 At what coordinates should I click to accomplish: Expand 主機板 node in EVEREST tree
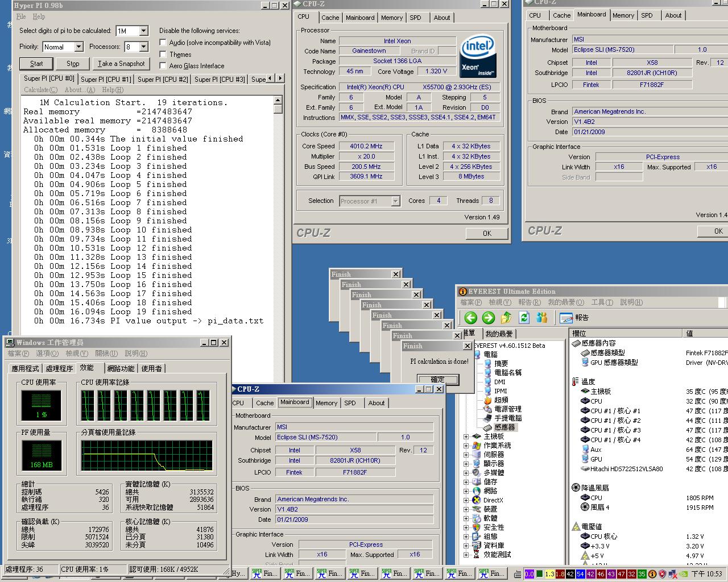[x=466, y=436]
